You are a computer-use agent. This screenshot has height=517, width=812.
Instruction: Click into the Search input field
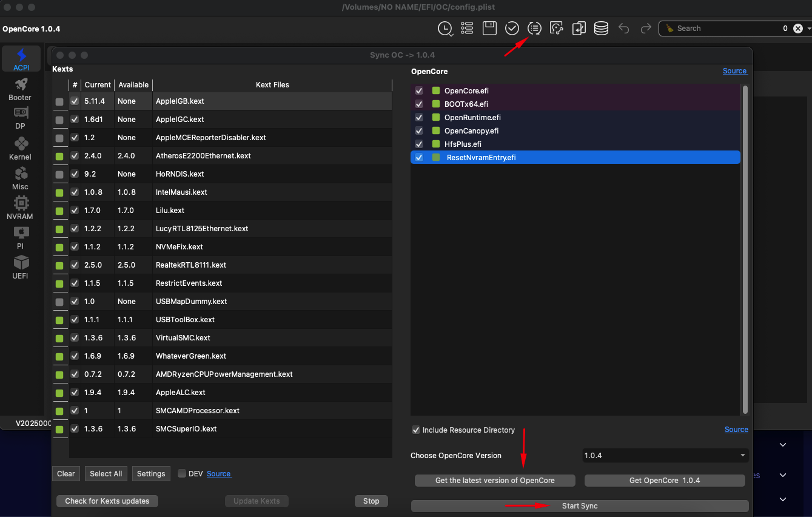tap(728, 29)
